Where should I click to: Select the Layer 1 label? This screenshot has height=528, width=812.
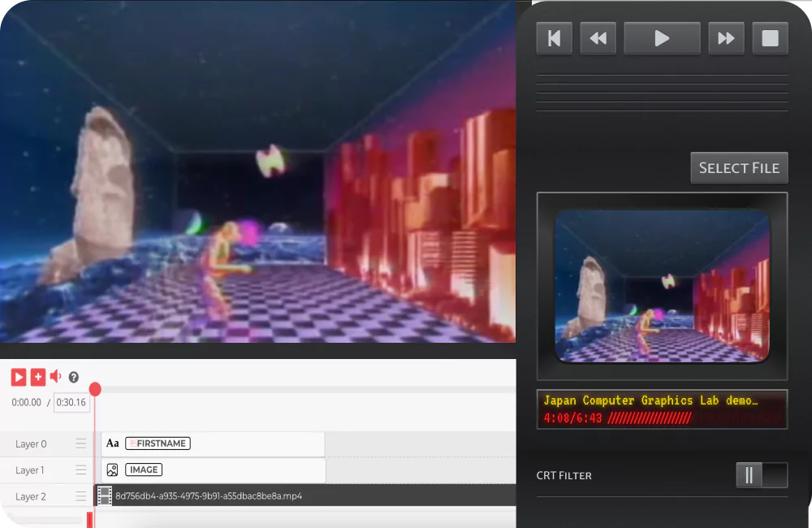[29, 470]
